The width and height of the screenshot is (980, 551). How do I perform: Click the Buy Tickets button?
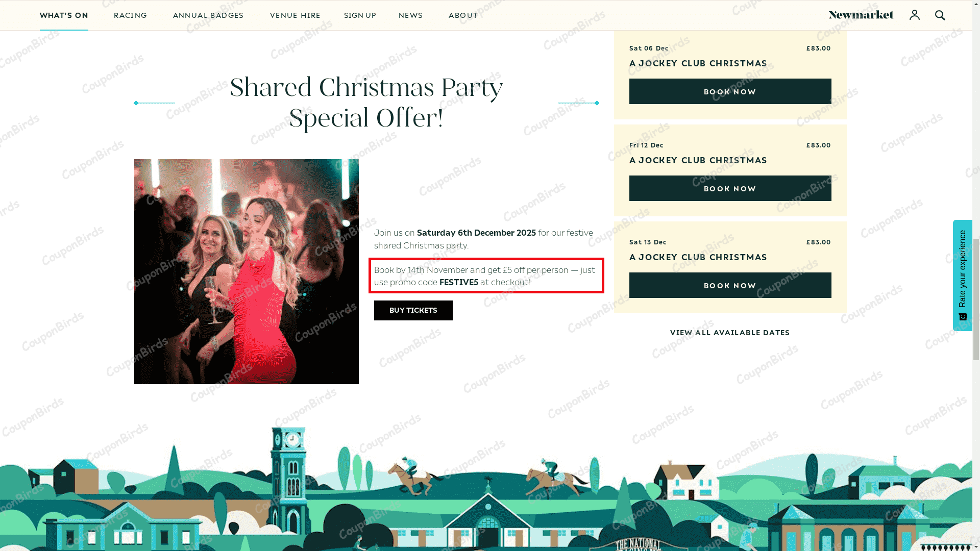[x=413, y=310]
